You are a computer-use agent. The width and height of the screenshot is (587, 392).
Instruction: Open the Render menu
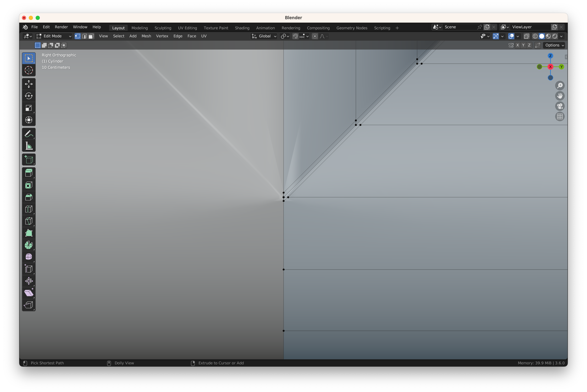pos(61,27)
